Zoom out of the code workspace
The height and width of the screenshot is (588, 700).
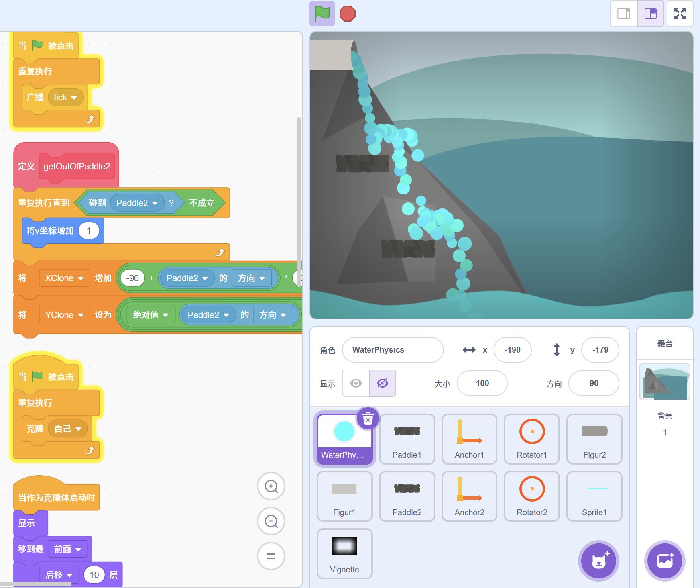click(271, 521)
